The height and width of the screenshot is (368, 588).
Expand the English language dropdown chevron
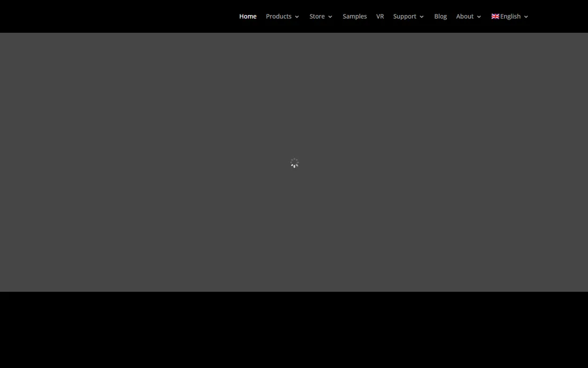coord(526,17)
